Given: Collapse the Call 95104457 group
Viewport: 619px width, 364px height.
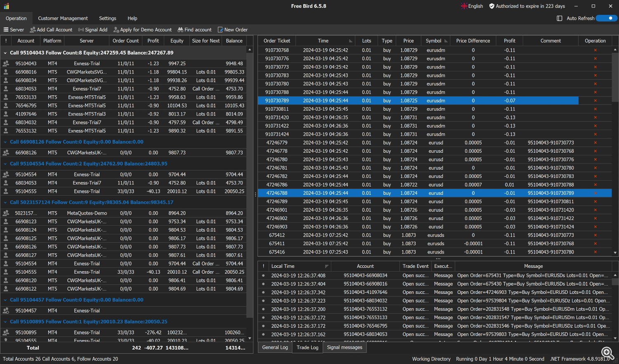Looking at the screenshot, I should pos(5,300).
